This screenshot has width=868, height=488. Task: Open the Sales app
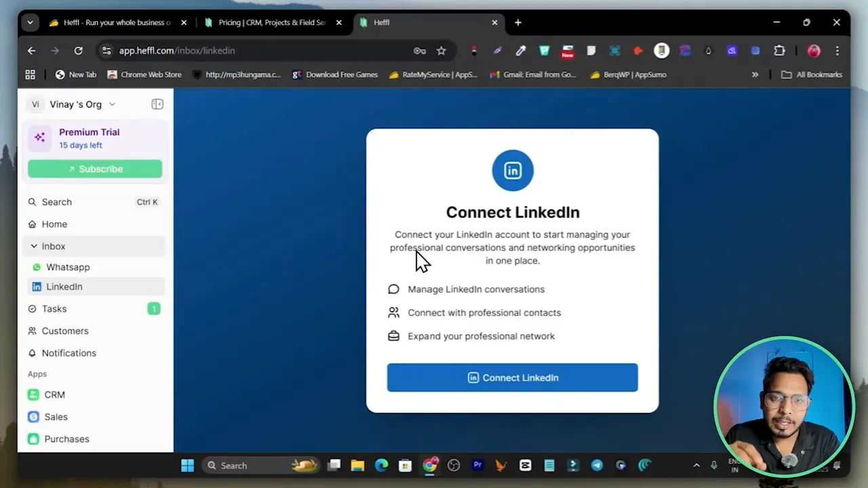pyautogui.click(x=56, y=416)
